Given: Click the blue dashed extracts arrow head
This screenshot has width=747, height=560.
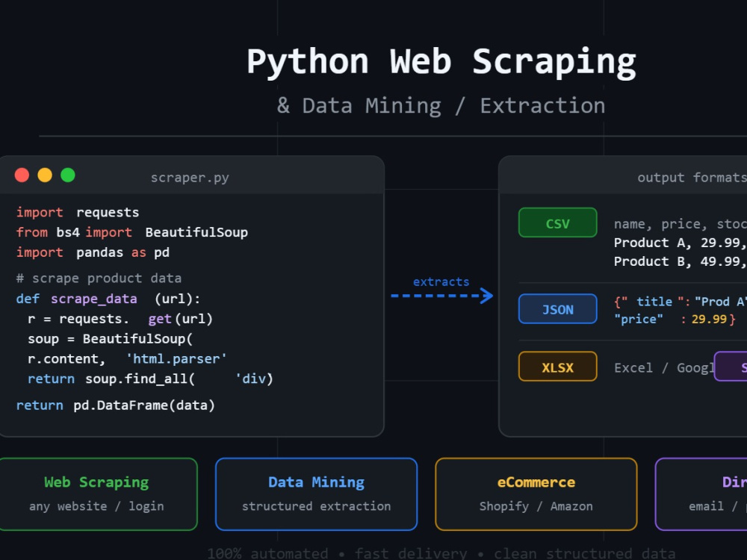Looking at the screenshot, I should (487, 296).
